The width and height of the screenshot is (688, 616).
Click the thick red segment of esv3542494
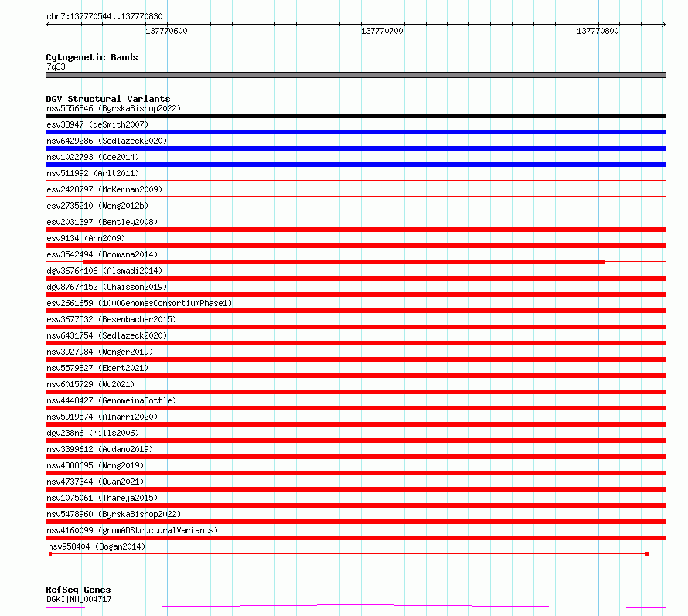(344, 262)
